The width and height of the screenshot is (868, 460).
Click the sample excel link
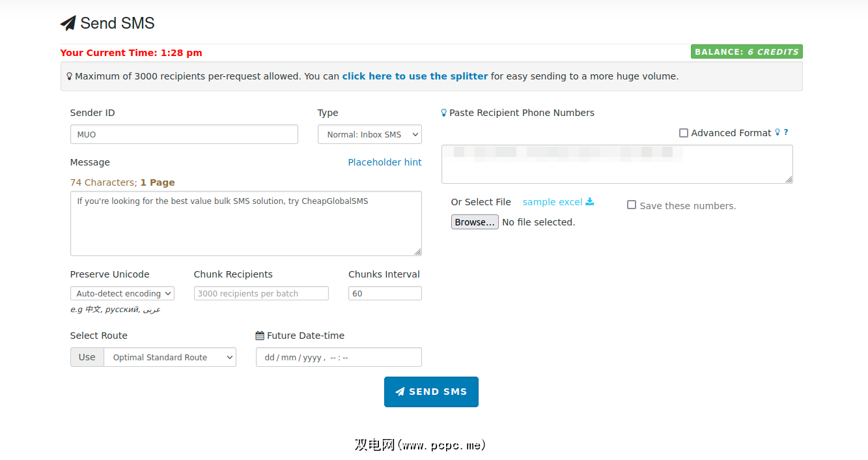[x=552, y=202]
